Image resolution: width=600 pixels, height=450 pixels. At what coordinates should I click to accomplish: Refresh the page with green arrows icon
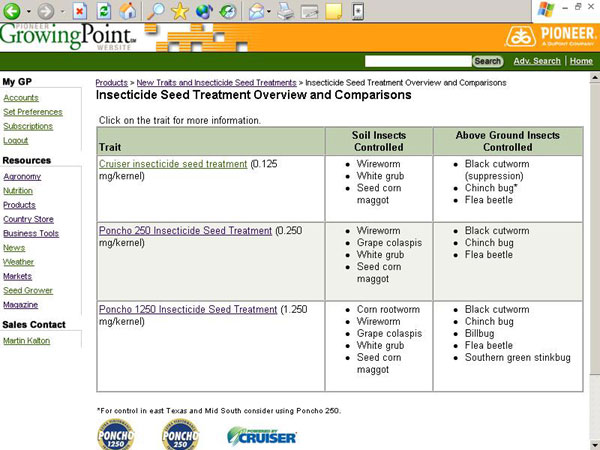tap(103, 11)
